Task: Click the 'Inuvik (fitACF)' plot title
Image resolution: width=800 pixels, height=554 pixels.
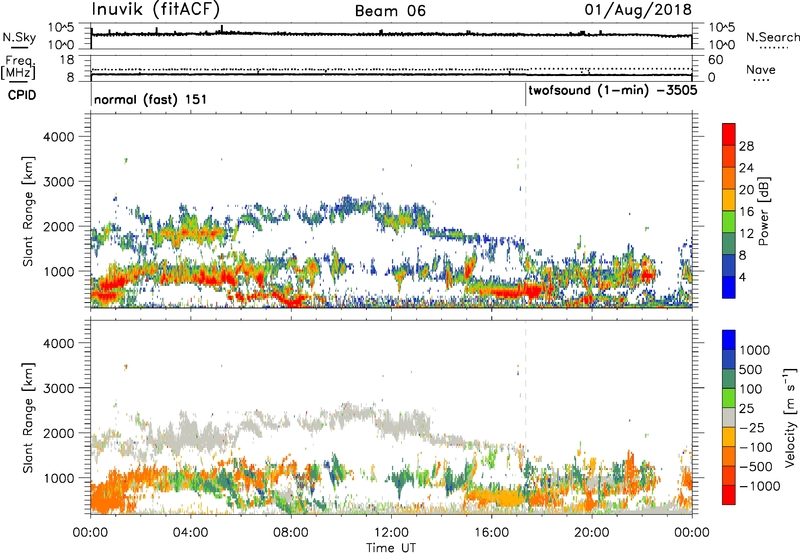Action: pos(156,9)
